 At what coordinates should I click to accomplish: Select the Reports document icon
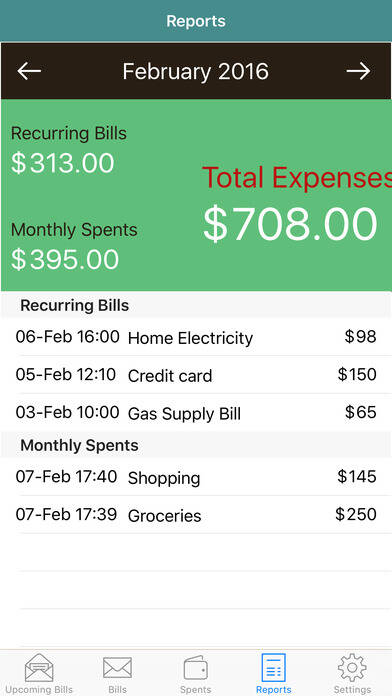(x=273, y=668)
